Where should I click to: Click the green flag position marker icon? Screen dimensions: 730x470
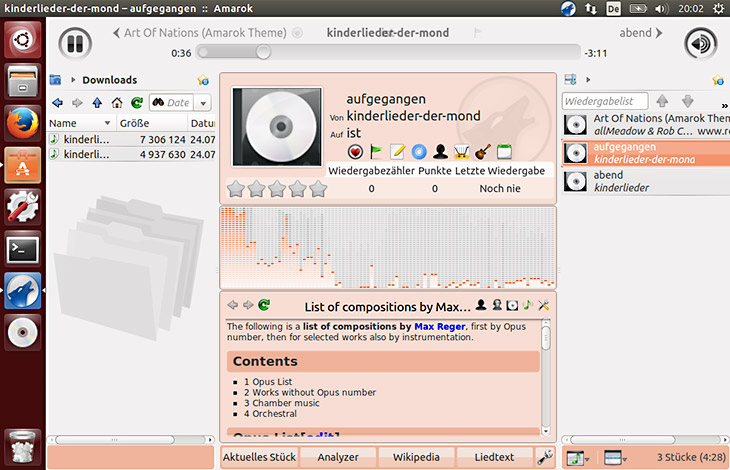[x=376, y=152]
